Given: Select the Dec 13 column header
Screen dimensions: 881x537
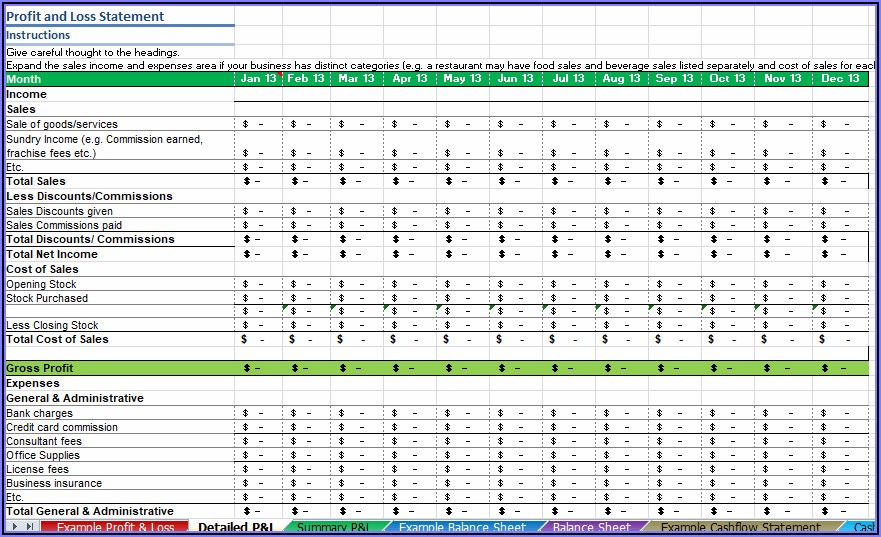Looking at the screenshot, I should tap(839, 79).
